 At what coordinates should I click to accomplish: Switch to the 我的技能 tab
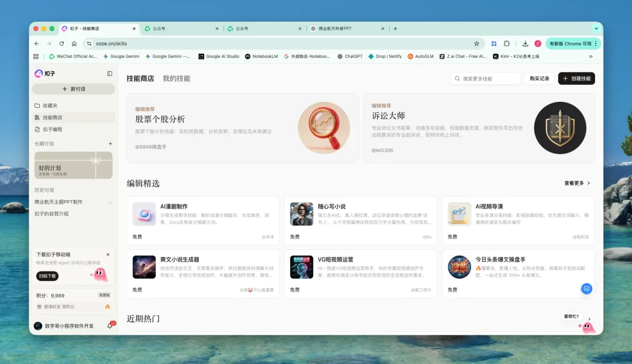[x=177, y=78]
